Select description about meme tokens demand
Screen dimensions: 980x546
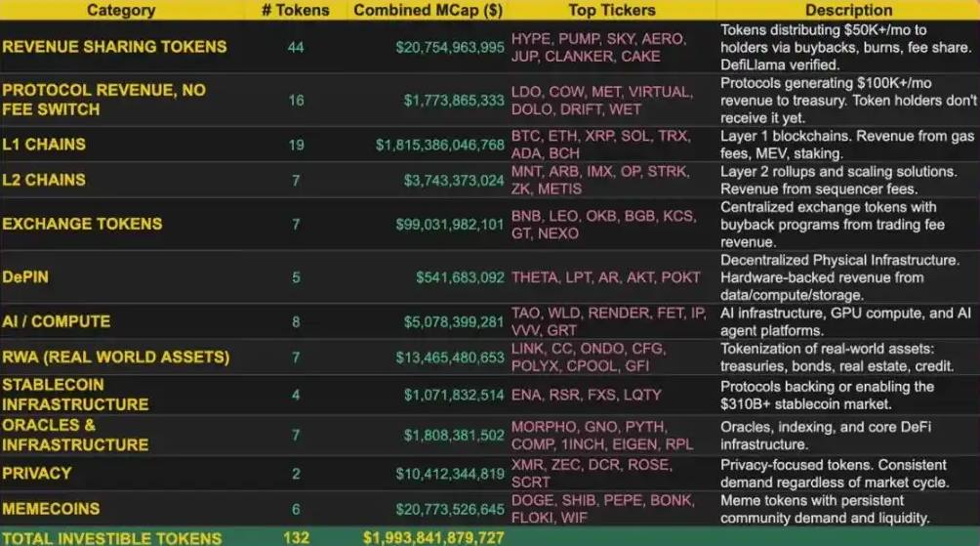[825, 509]
